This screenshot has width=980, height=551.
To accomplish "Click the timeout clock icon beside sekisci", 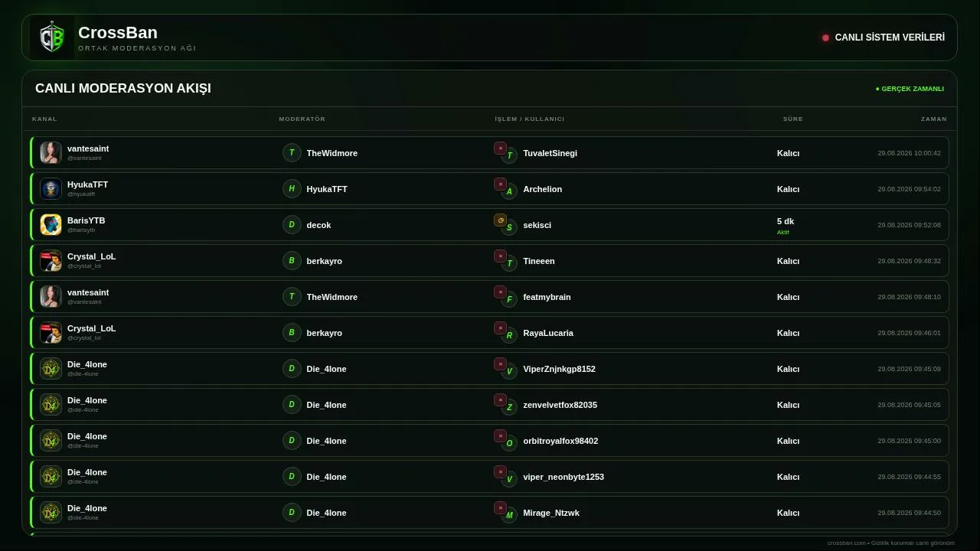I will point(500,220).
